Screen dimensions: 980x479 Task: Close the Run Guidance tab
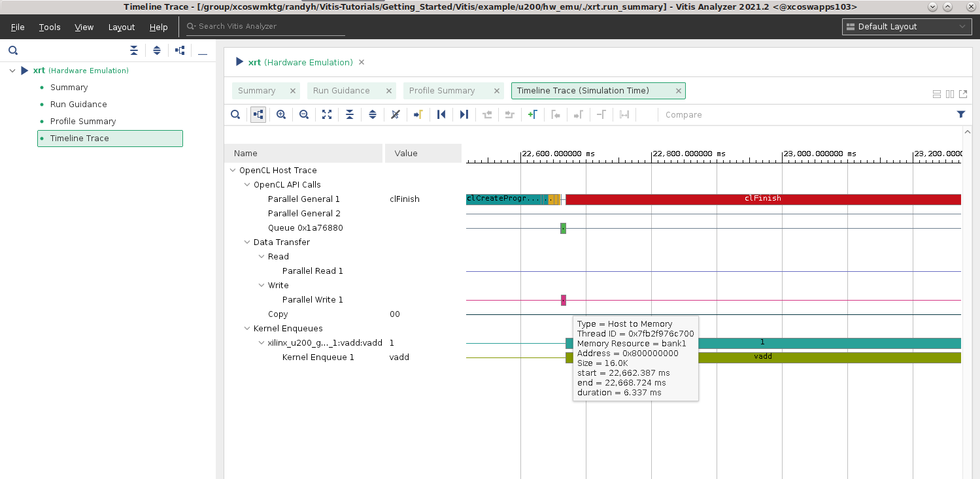tap(389, 91)
